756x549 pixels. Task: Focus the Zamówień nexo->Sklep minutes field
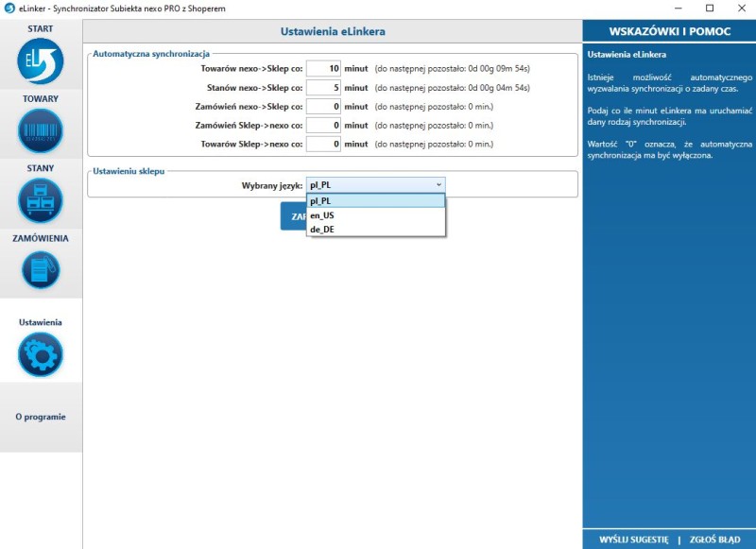(323, 106)
